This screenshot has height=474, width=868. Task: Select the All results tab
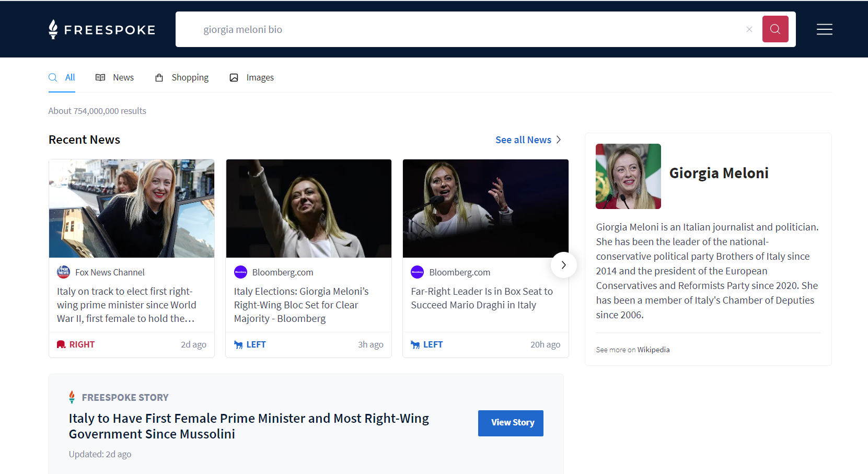62,77
